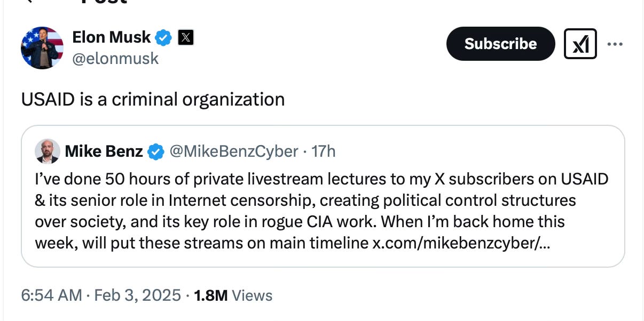Click the Subscribe button
The height and width of the screenshot is (321, 644).
tap(500, 44)
